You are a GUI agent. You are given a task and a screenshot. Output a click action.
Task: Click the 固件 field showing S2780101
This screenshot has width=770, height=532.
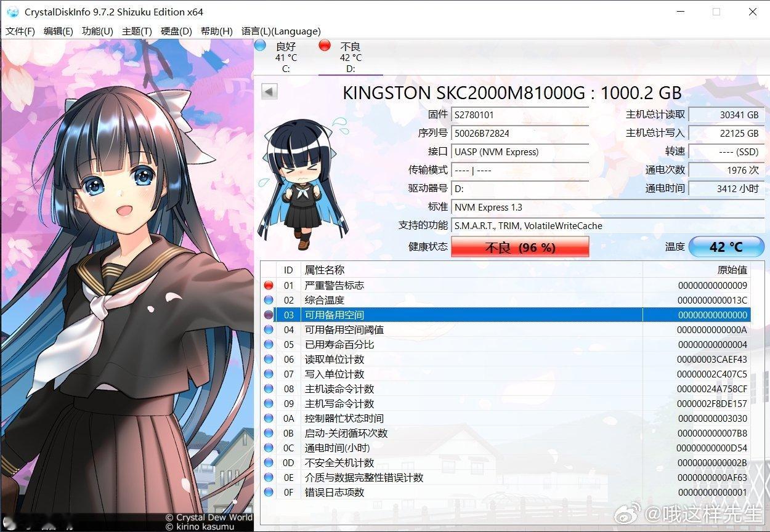tap(520, 115)
